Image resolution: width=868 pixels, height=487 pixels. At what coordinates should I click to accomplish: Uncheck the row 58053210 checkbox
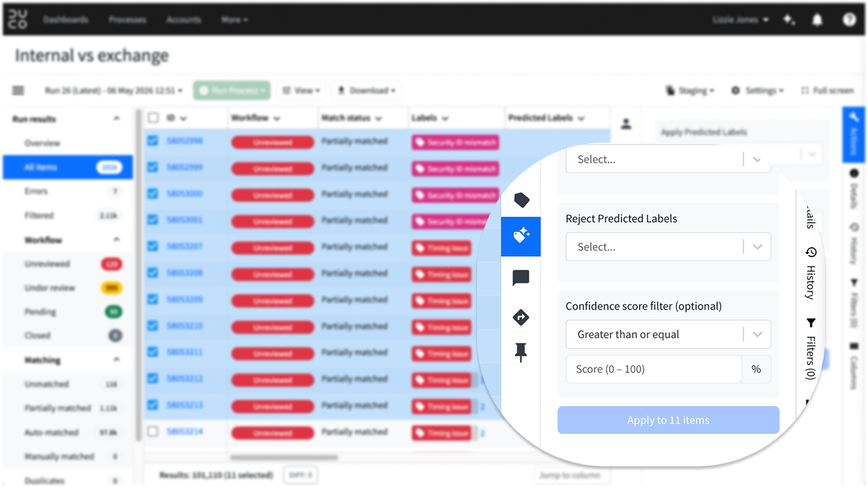pyautogui.click(x=153, y=326)
